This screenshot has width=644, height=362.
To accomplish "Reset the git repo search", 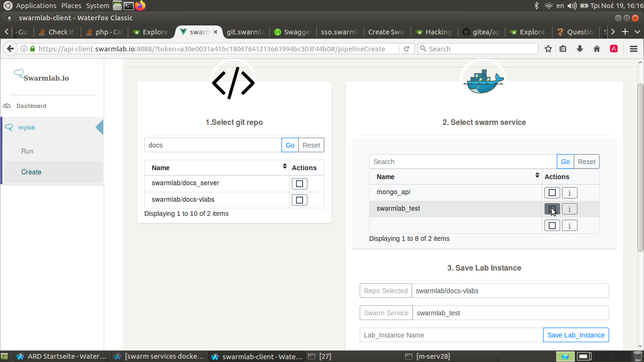I will [311, 145].
